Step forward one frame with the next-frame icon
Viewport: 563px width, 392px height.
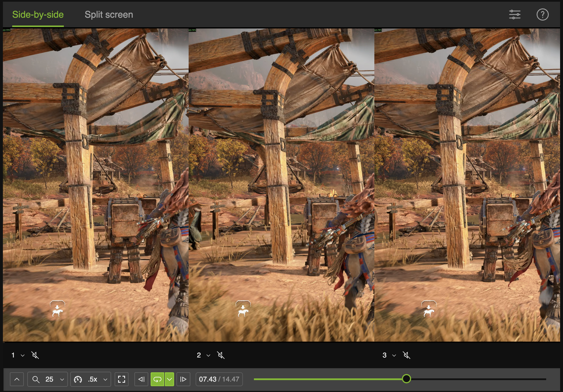[x=183, y=379]
